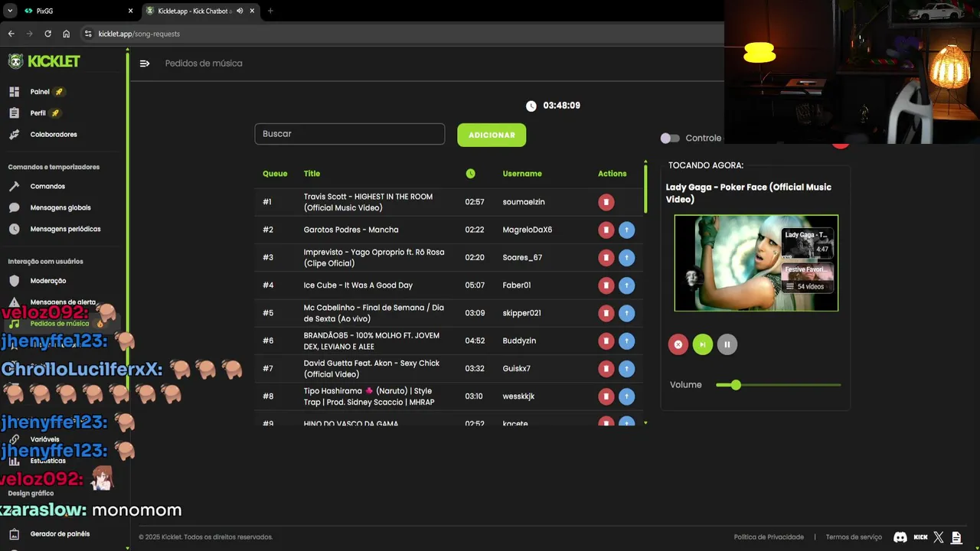Viewport: 980px width, 551px height.
Task: Move David Guetta song up the queue
Action: point(626,369)
